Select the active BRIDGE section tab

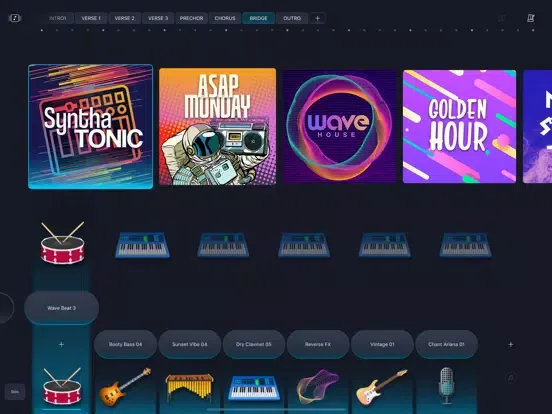258,18
